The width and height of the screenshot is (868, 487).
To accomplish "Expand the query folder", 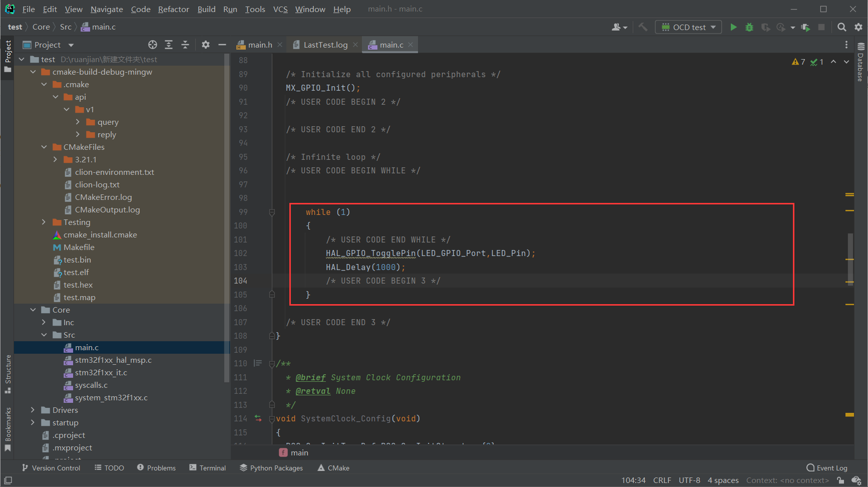I will pyautogui.click(x=78, y=122).
